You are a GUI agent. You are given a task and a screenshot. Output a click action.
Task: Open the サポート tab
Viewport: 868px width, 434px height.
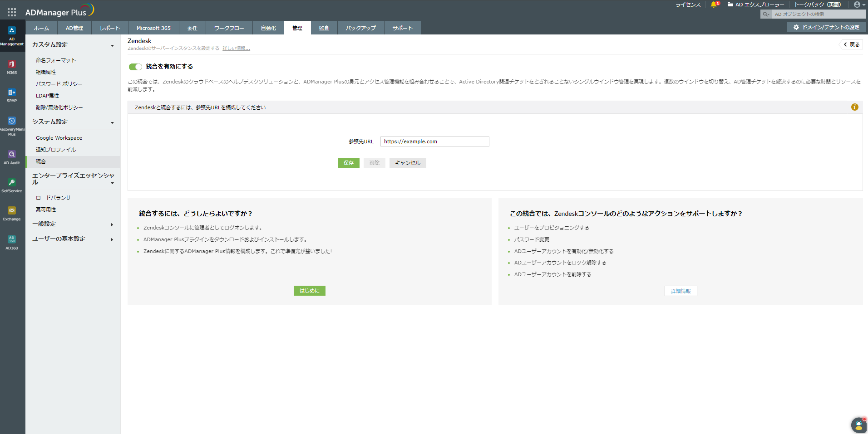tap(403, 28)
